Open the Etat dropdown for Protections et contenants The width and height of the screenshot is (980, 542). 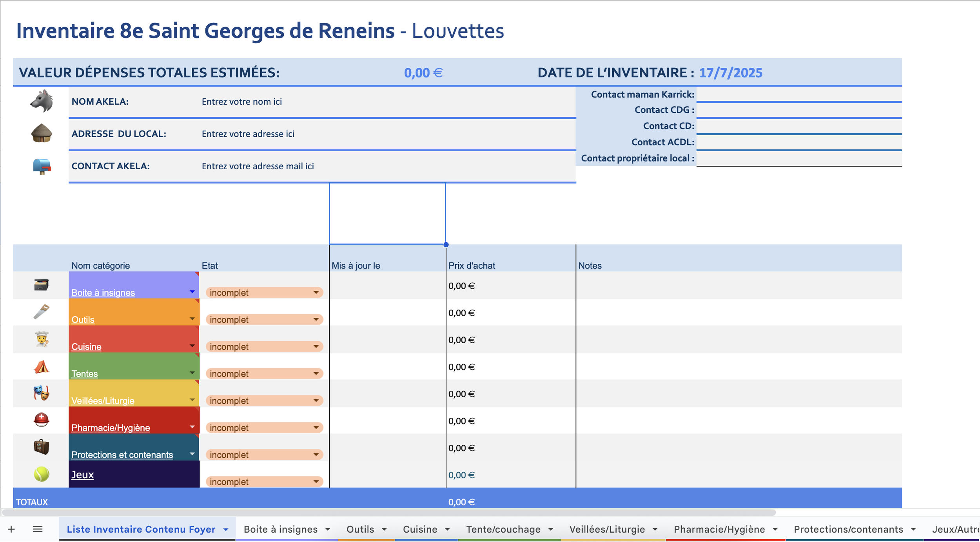tap(265, 455)
